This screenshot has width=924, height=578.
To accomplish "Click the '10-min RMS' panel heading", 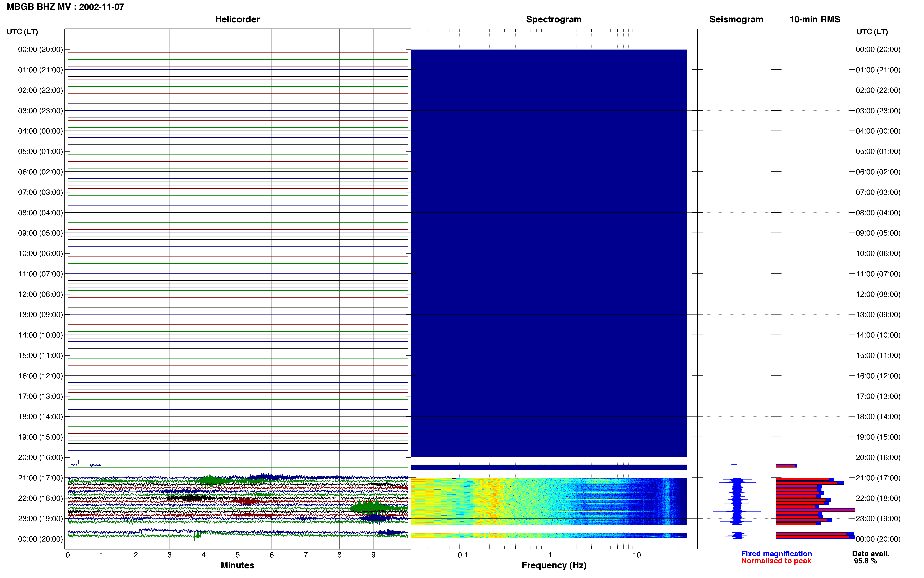I will click(x=815, y=20).
